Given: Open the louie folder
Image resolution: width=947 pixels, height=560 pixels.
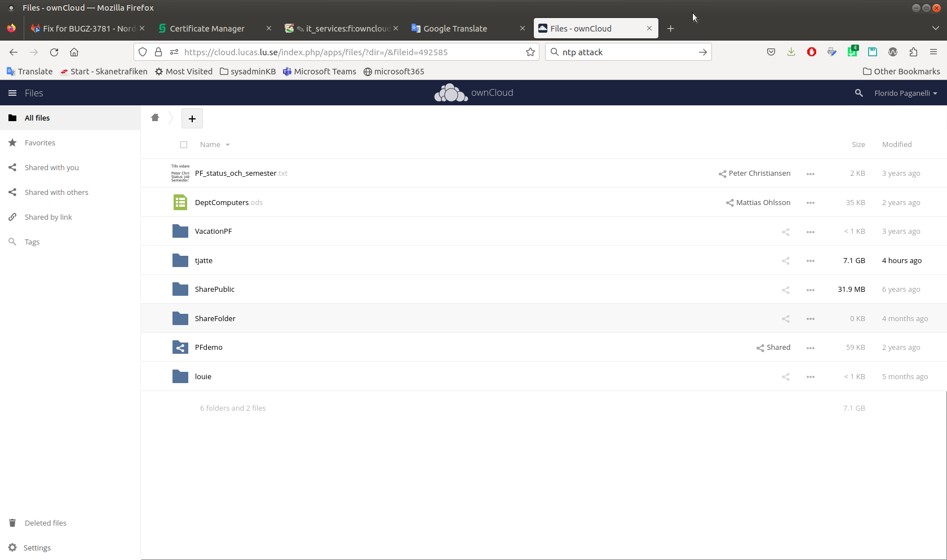Looking at the screenshot, I should (203, 376).
